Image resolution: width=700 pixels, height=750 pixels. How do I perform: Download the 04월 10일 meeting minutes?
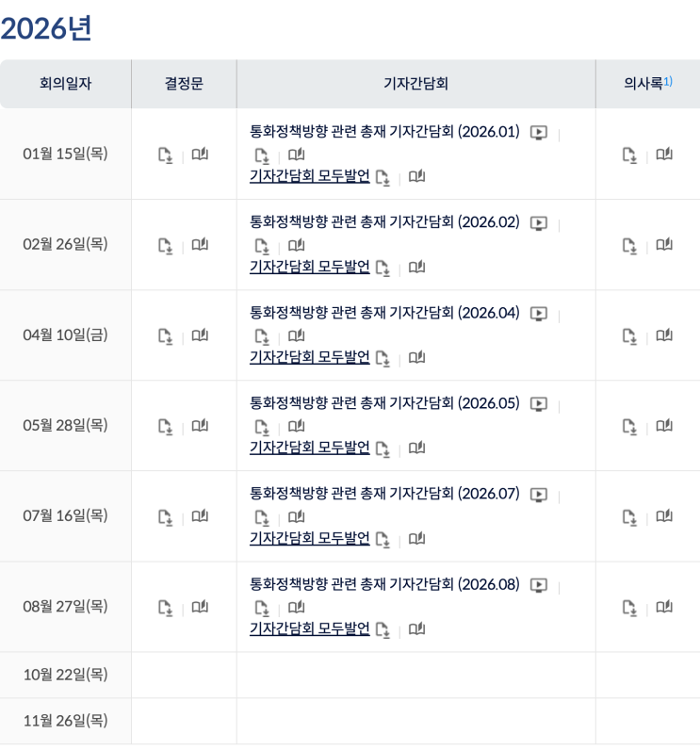629,336
